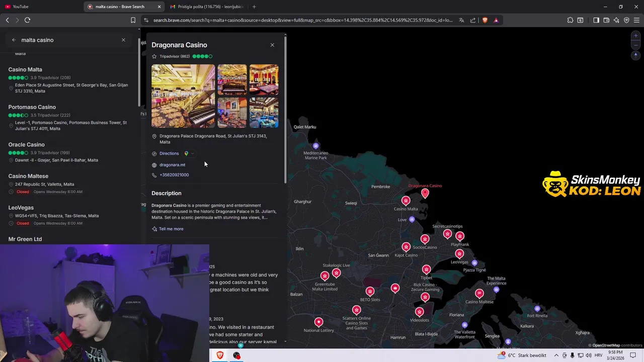Click the Tripadvisor (862) rating text

175,56
